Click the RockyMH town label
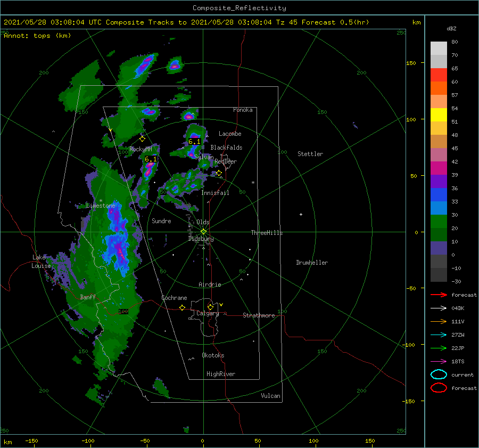Screen dimensions: 479x448 (x=141, y=149)
